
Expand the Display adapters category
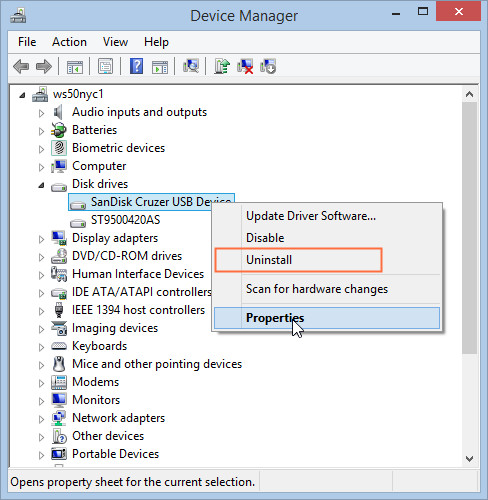[x=41, y=239]
